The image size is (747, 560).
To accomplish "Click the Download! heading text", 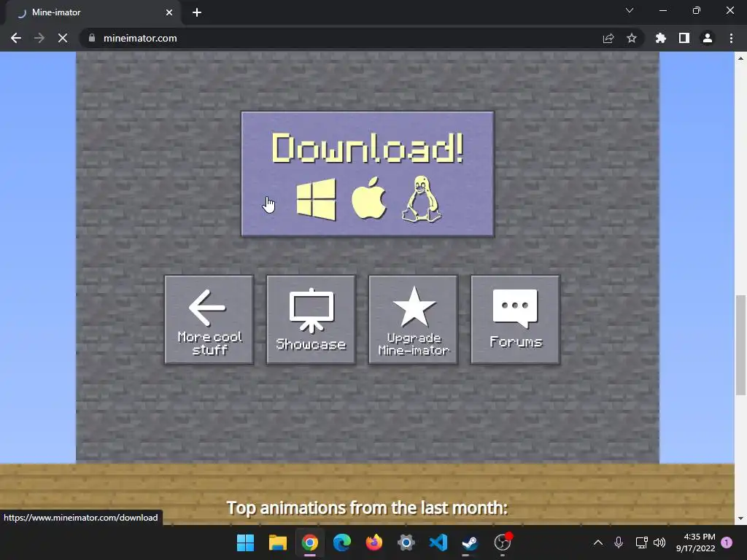I will [368, 148].
